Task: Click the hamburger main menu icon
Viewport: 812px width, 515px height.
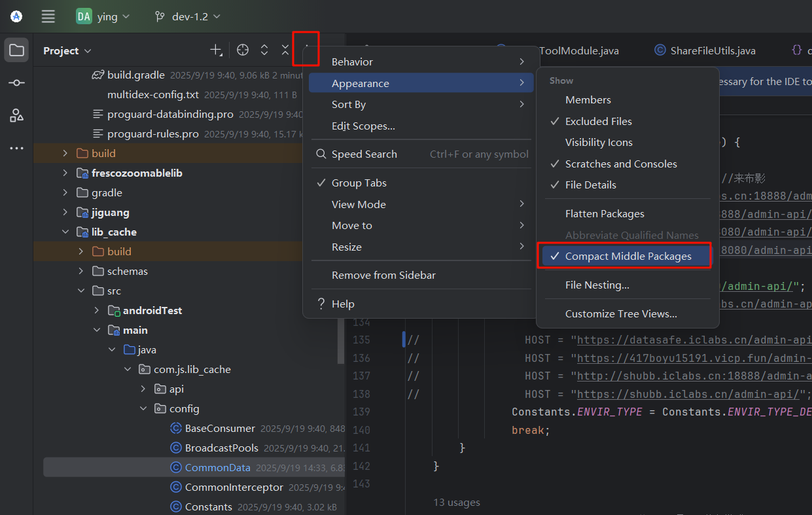Action: pos(48,16)
